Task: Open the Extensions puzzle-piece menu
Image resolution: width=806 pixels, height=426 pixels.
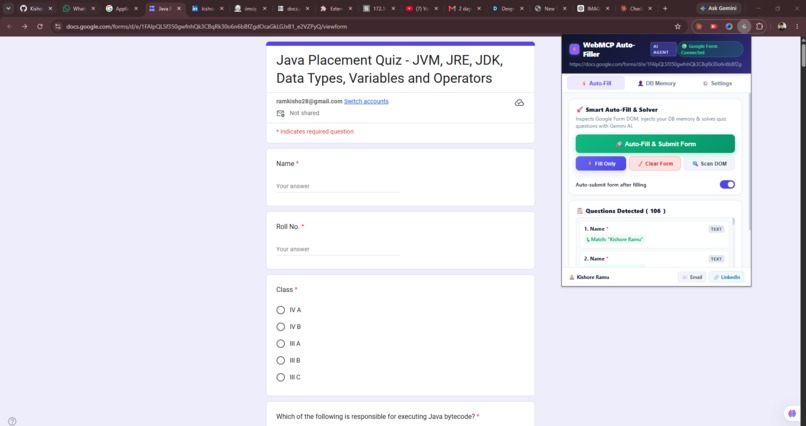Action: point(759,27)
